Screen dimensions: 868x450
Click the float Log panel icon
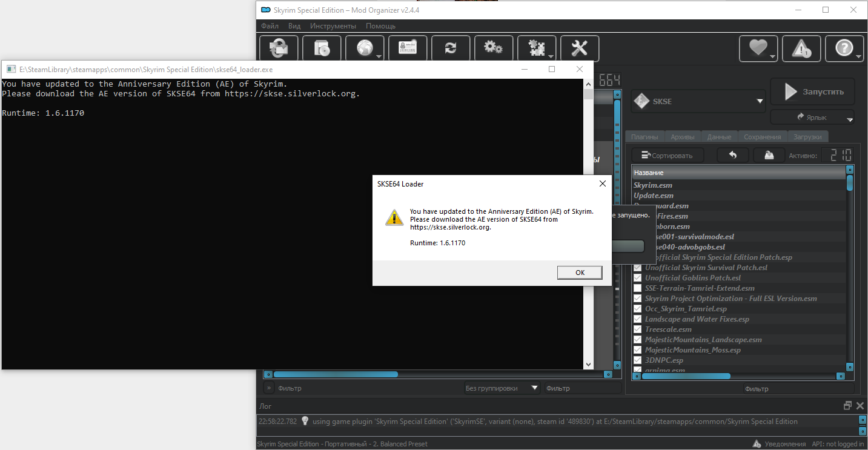[x=848, y=405]
